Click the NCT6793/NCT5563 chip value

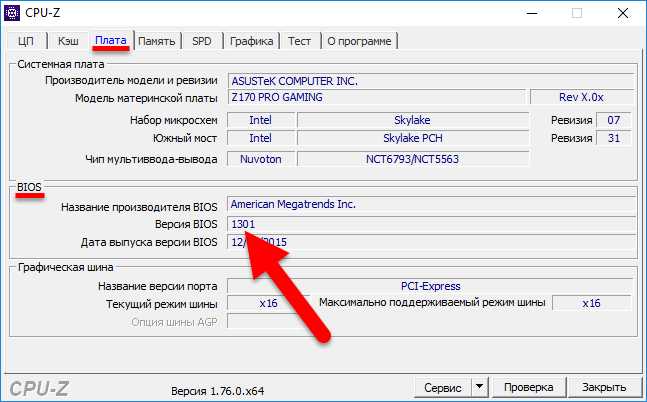(x=413, y=159)
